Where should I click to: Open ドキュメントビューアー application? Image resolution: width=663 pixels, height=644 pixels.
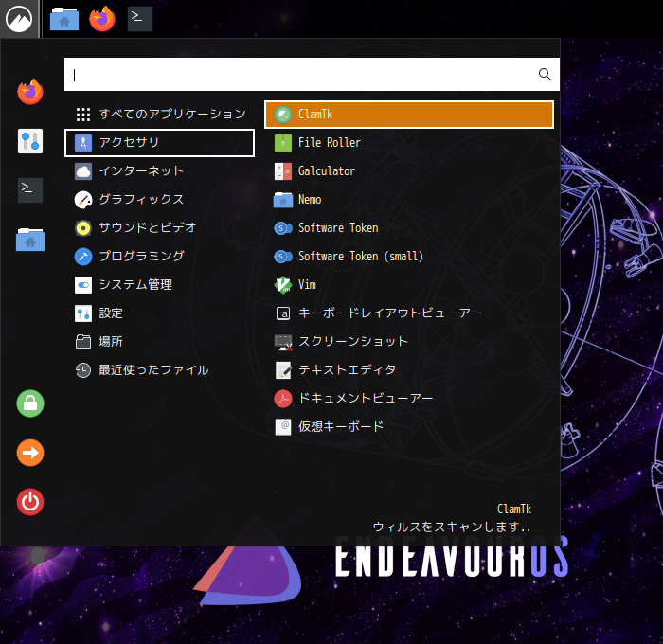pos(409,399)
